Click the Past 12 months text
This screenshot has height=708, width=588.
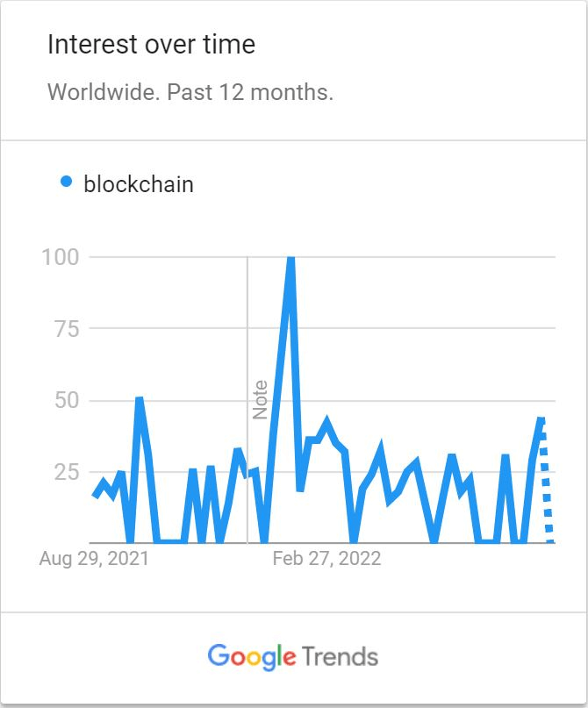click(250, 92)
